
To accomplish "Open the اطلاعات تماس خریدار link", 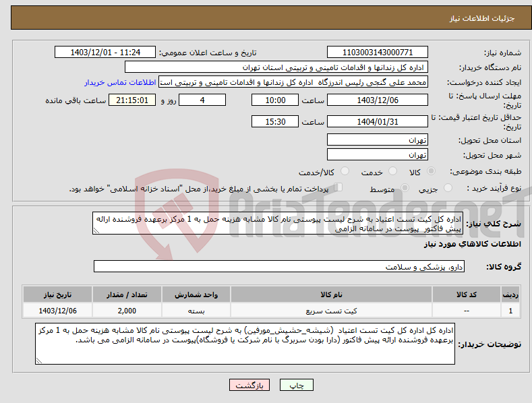I will [120, 82].
